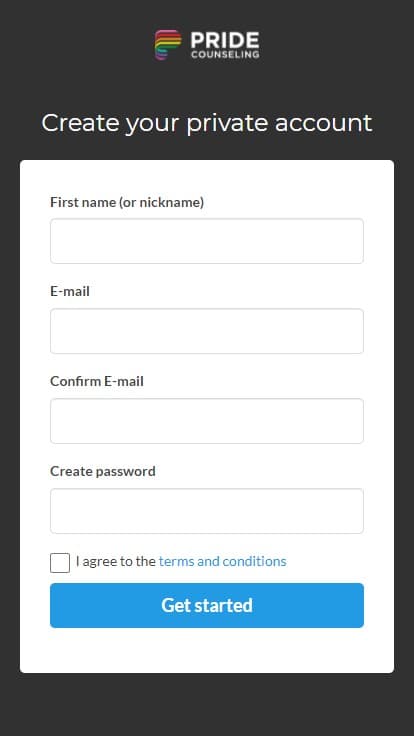Submit with the Get started button
Image resolution: width=414 pixels, height=736 pixels.
(207, 606)
